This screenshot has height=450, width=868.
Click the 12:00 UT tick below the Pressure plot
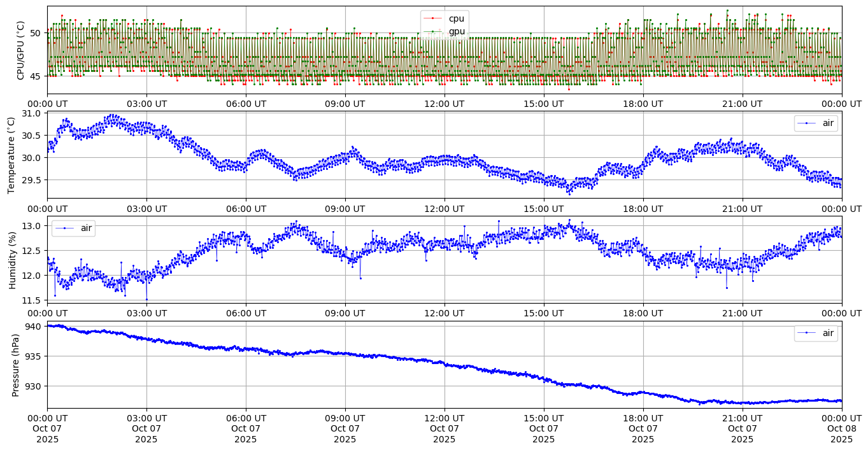(444, 418)
